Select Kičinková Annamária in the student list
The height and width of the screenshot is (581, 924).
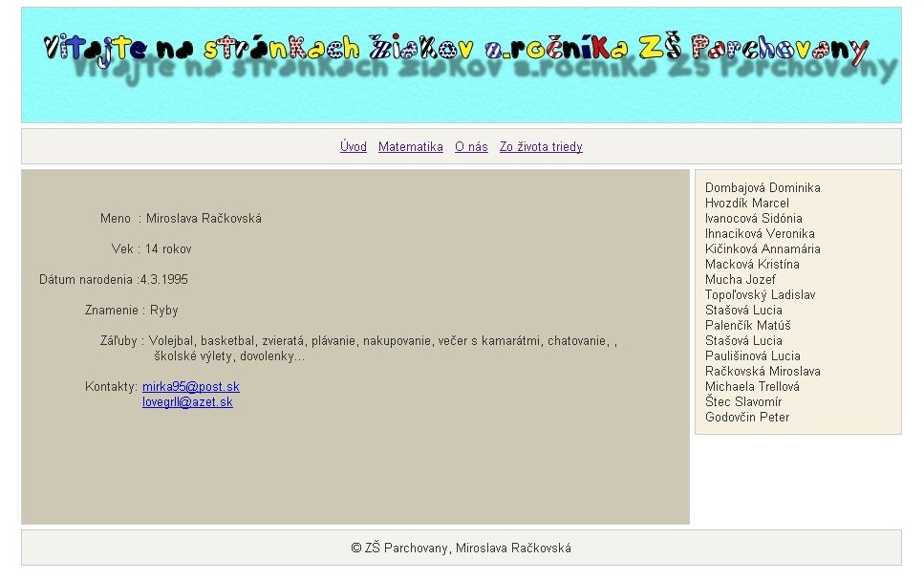pyautogui.click(x=763, y=249)
